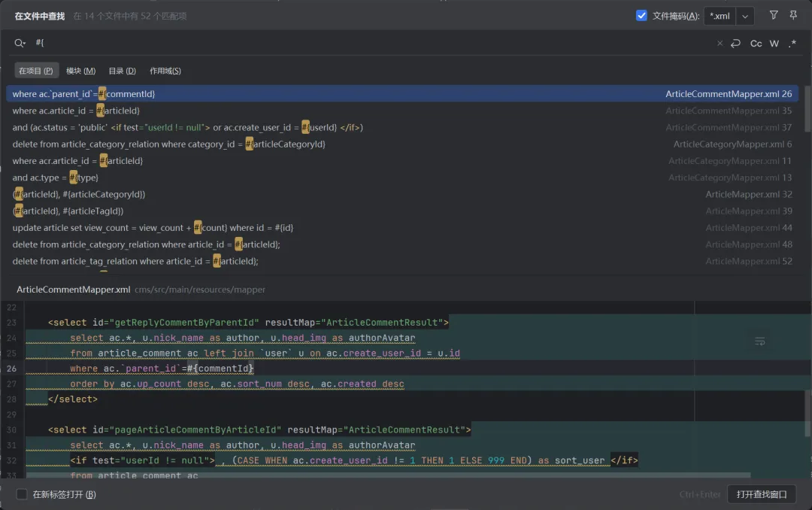
Task: Click pageArticleCommentByArticleId select tag line
Action: click(x=259, y=430)
